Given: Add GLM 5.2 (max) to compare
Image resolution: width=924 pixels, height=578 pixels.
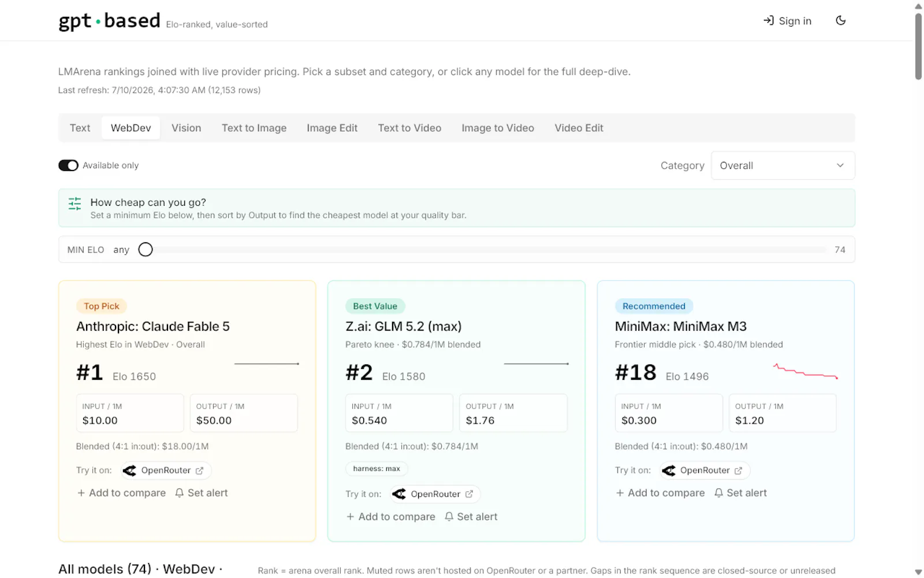Looking at the screenshot, I should (391, 517).
